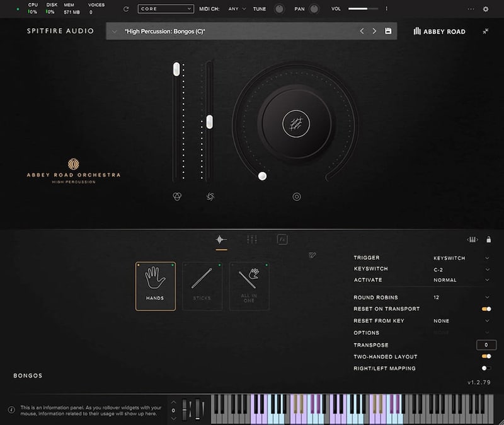This screenshot has height=425, width=504.
Task: Click the big knob center icon
Action: tap(296, 124)
